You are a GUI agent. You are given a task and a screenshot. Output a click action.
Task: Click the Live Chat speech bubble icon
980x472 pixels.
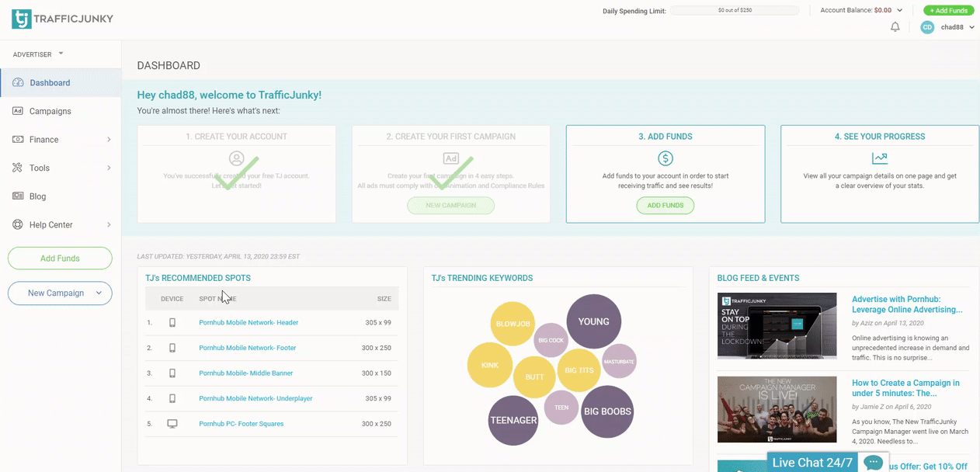(x=874, y=463)
